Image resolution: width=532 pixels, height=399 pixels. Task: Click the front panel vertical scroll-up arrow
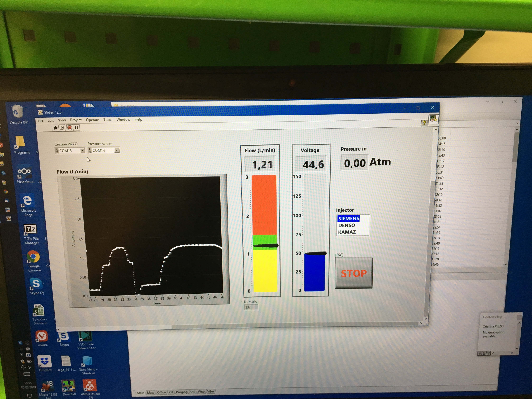[436, 130]
